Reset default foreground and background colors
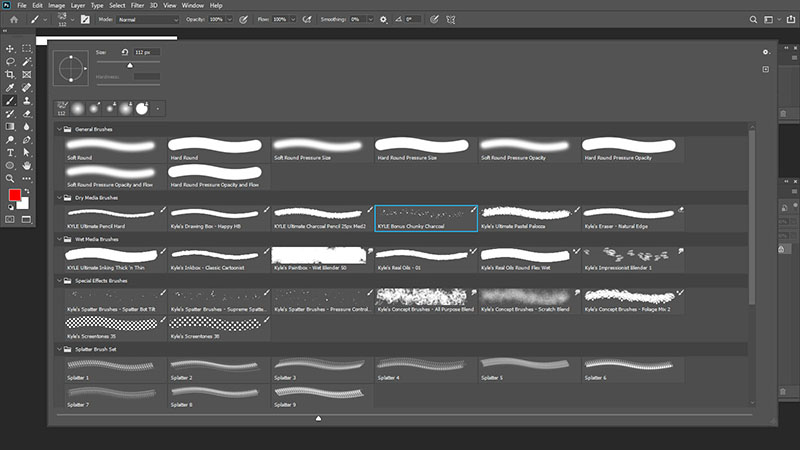 [x=10, y=207]
